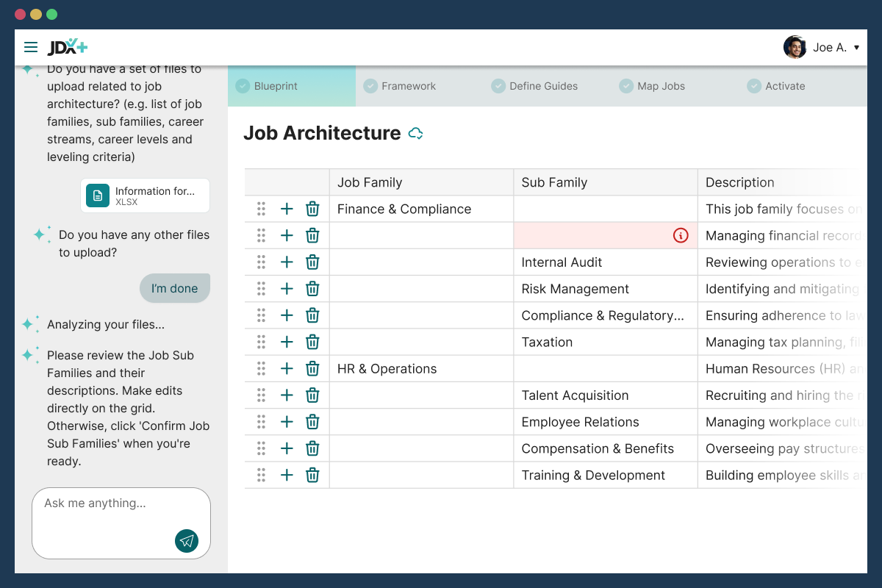Viewport: 882px width, 588px height.
Task: Delete the Managing financial records row
Action: coord(312,235)
